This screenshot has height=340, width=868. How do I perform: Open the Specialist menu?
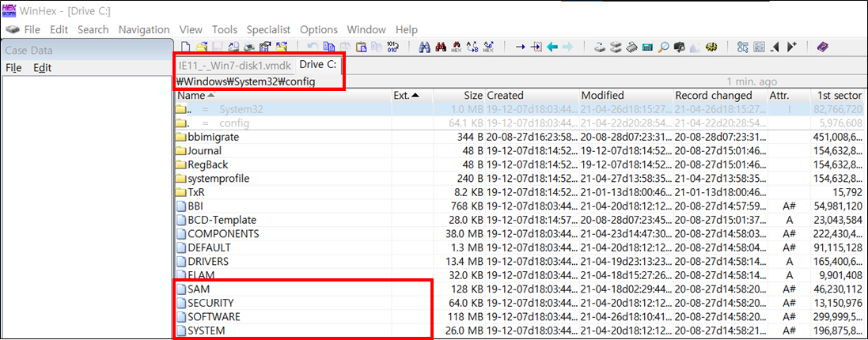pos(268,29)
